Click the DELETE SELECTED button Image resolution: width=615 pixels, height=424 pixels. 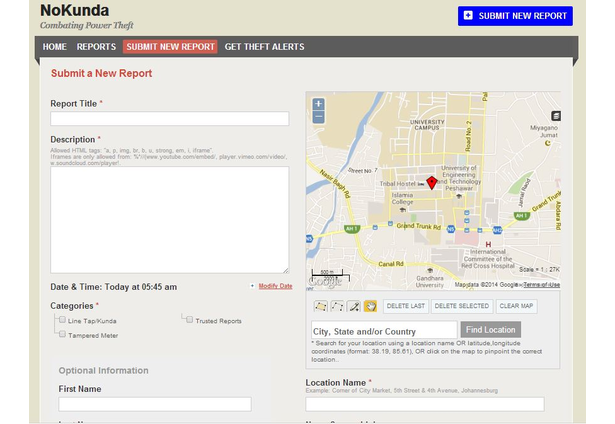462,306
